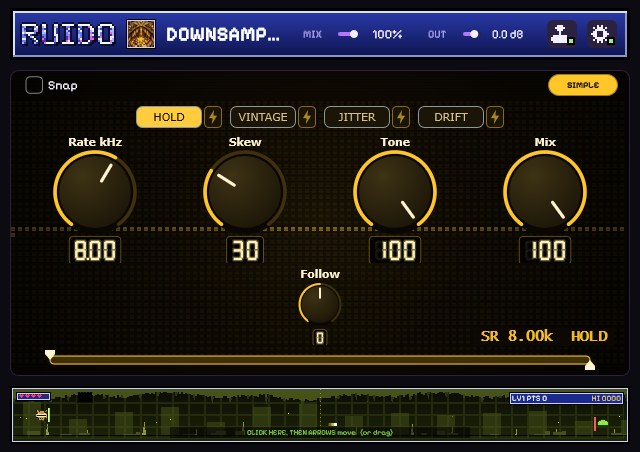The width and height of the screenshot is (640, 452).
Task: Click the lightning bolt next to DRIFT
Action: 495,117
